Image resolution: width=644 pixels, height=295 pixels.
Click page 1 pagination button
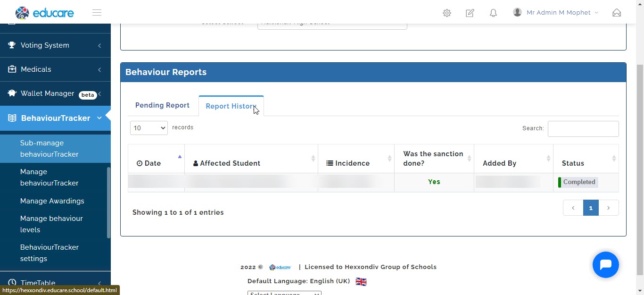591,208
